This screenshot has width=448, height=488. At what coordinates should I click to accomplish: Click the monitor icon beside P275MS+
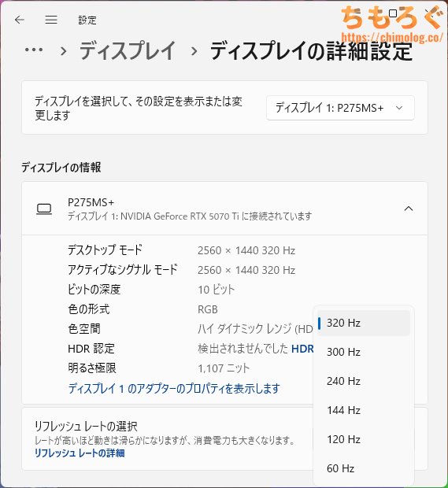(x=44, y=209)
